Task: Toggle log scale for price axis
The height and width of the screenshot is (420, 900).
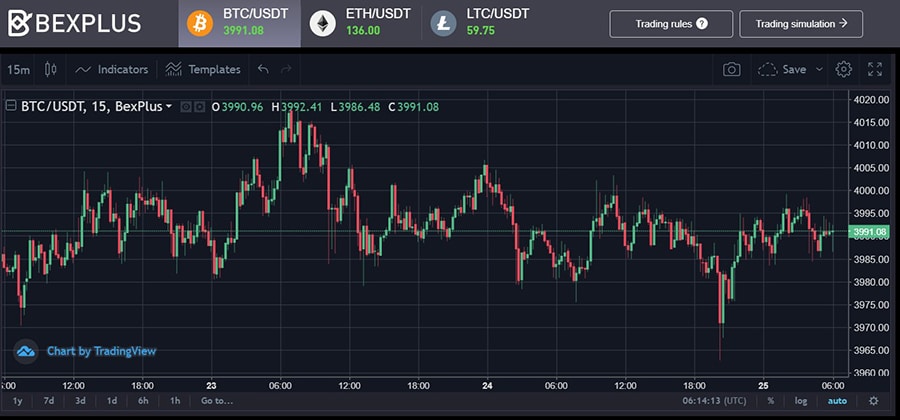Action: pyautogui.click(x=801, y=401)
